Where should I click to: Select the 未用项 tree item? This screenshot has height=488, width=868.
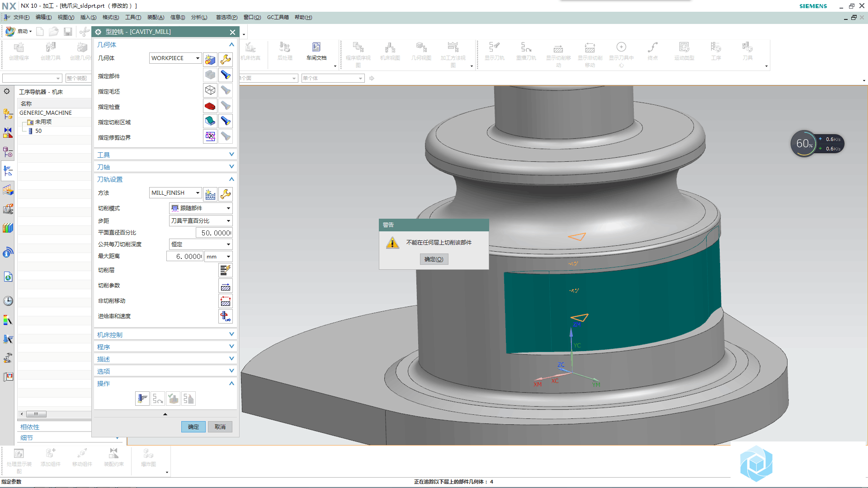[43, 122]
